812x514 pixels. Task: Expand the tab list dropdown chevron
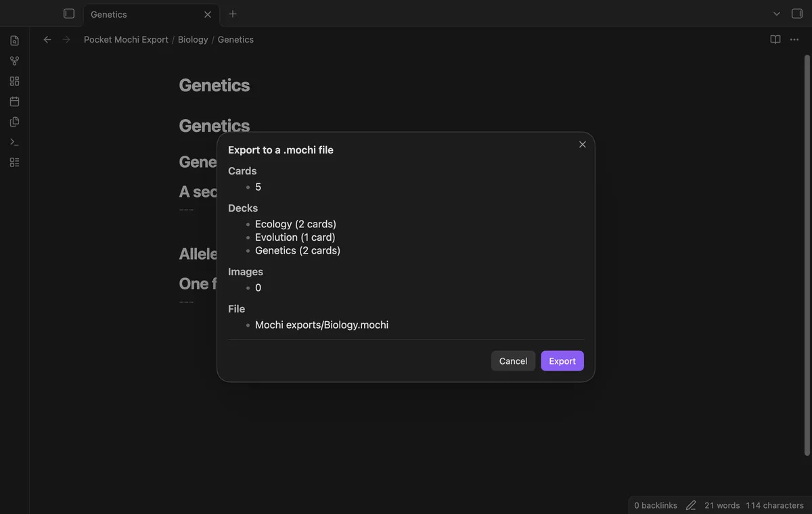coord(777,14)
